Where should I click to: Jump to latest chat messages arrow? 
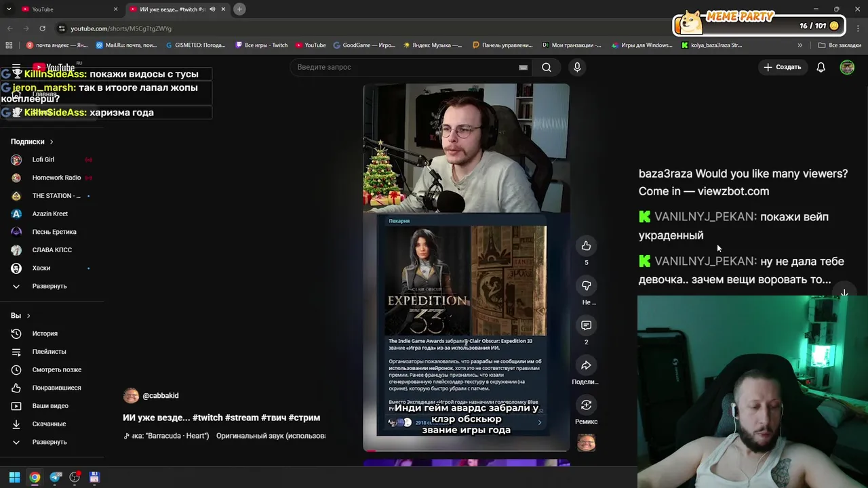(x=844, y=293)
